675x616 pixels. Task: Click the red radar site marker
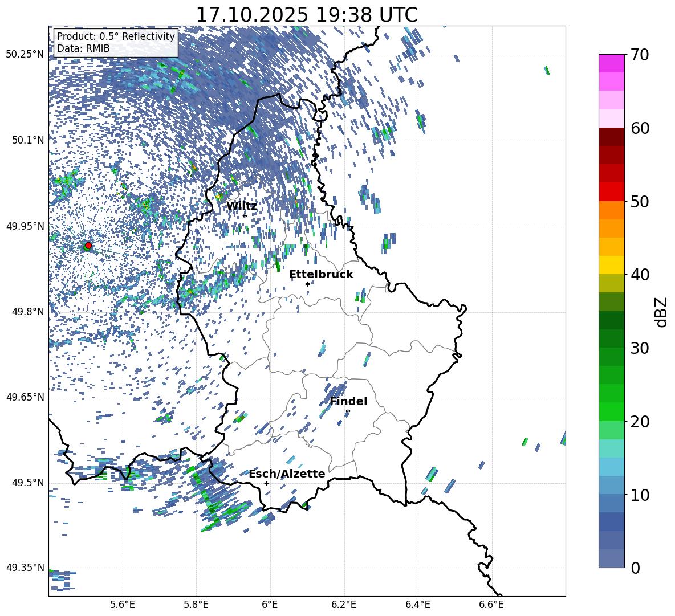(x=88, y=246)
